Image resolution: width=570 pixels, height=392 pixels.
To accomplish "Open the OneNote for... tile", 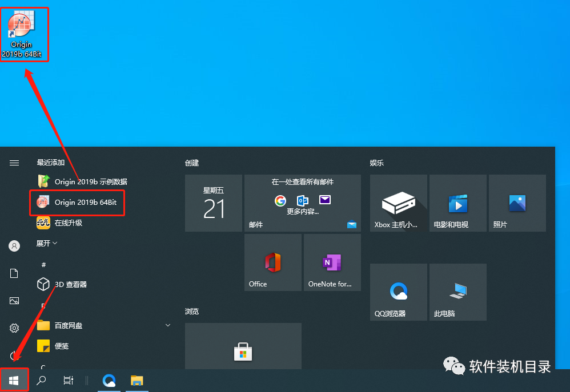I will pos(332,262).
